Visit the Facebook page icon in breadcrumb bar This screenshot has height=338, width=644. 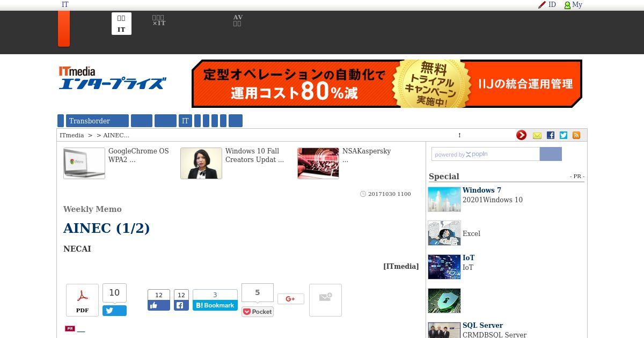pos(550,135)
